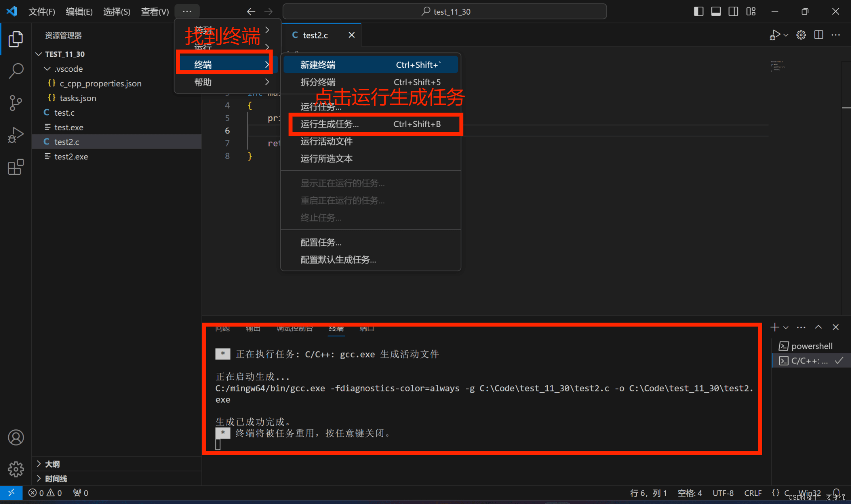Click the debug run button in editor toolbar
The height and width of the screenshot is (504, 851).
[775, 35]
